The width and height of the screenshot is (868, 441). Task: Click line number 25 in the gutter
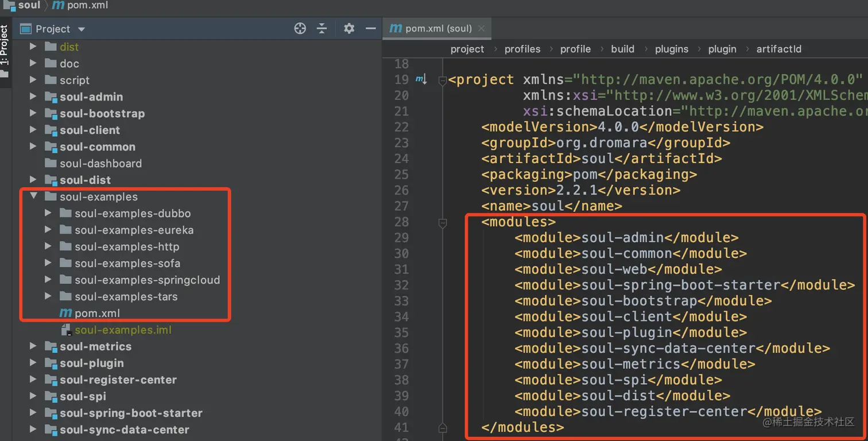coord(401,175)
